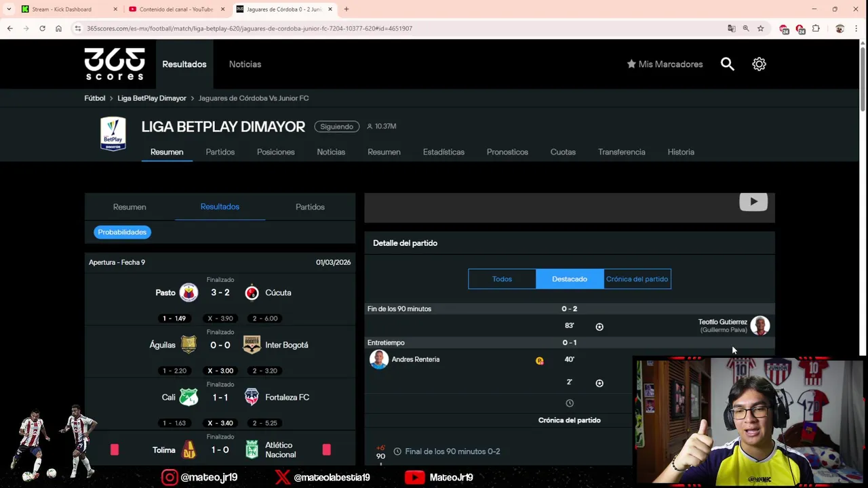Switch to Resultados in top navigation
The image size is (868, 488).
pos(184,64)
